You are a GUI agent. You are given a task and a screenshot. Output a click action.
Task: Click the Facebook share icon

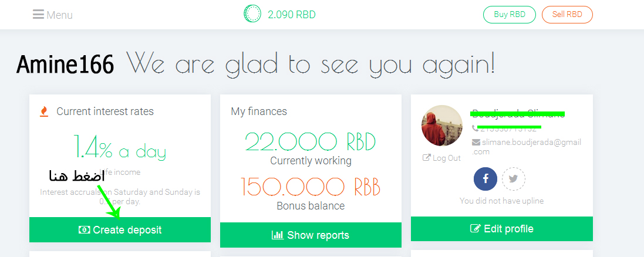point(485,178)
